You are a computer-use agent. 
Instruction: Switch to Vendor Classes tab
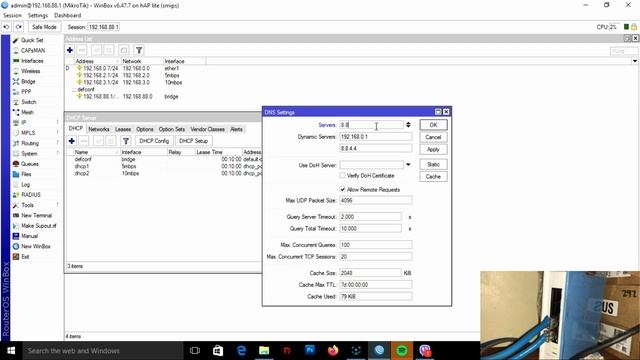pos(208,129)
